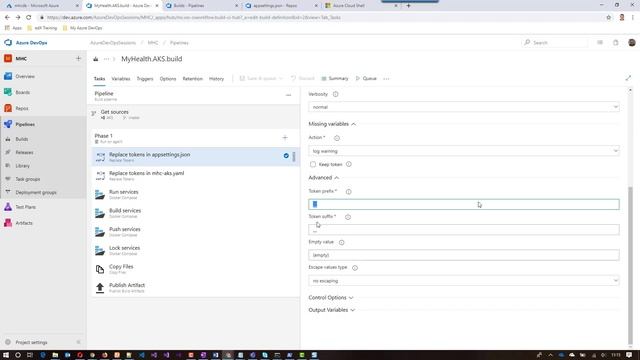This screenshot has width=640, height=360.
Task: Open the Windows Start menu
Action: point(6,355)
